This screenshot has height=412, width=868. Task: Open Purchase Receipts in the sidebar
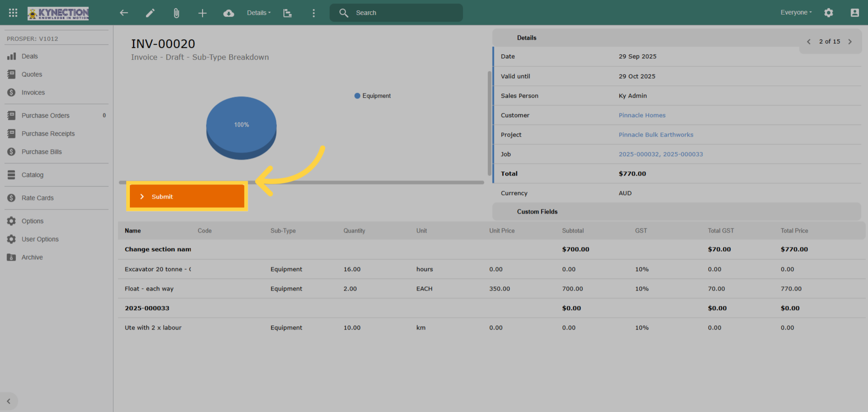pyautogui.click(x=56, y=134)
